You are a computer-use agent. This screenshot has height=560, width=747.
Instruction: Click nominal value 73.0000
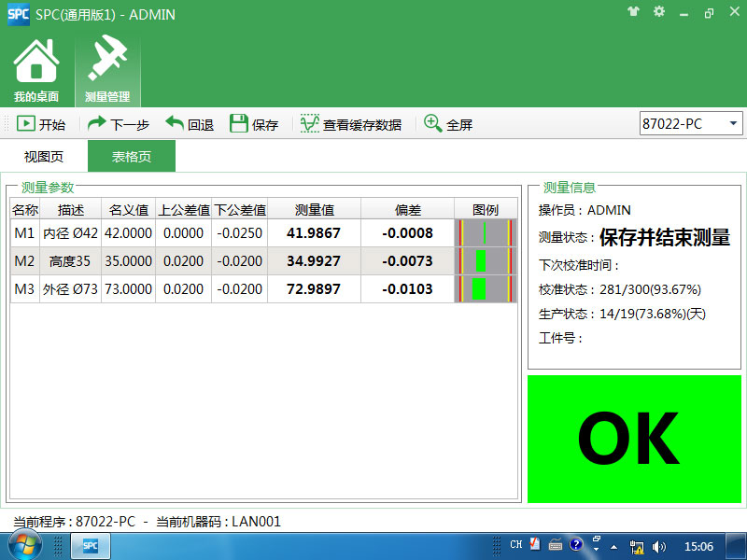pos(128,289)
